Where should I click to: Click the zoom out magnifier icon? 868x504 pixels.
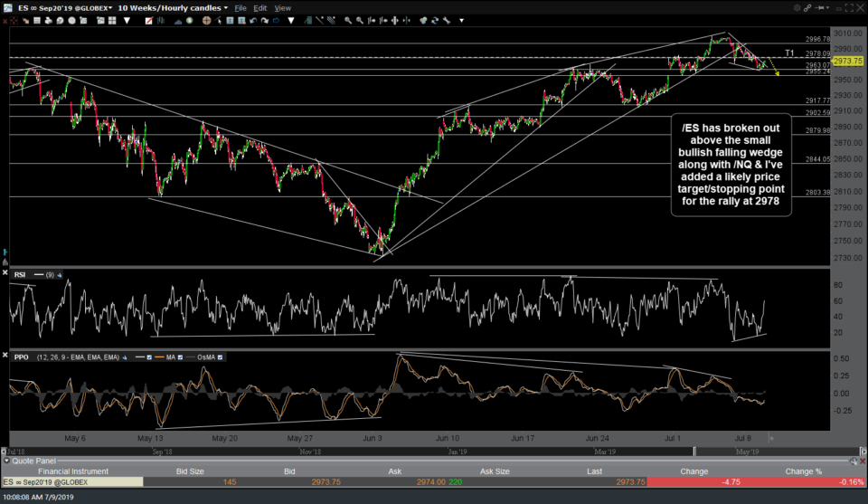(359, 21)
